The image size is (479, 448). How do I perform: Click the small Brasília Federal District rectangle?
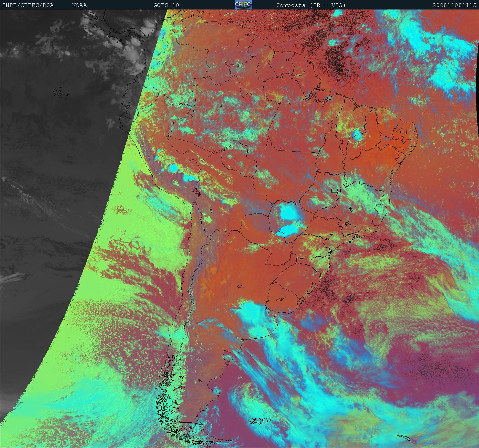[x=334, y=190]
